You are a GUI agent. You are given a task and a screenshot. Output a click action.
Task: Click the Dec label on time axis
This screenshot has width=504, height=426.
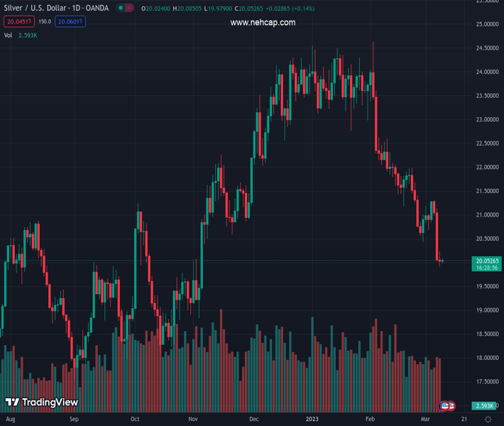254,420
